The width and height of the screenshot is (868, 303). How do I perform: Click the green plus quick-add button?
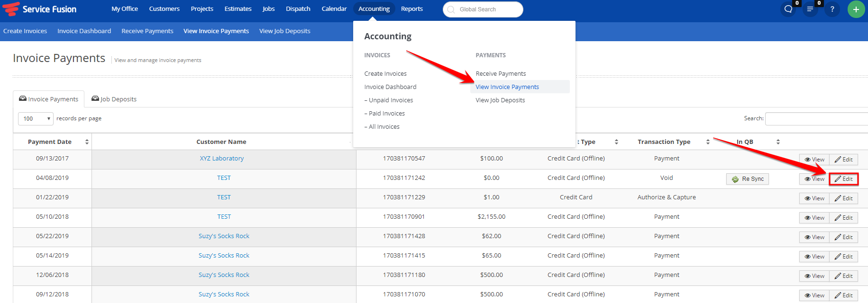(x=856, y=9)
